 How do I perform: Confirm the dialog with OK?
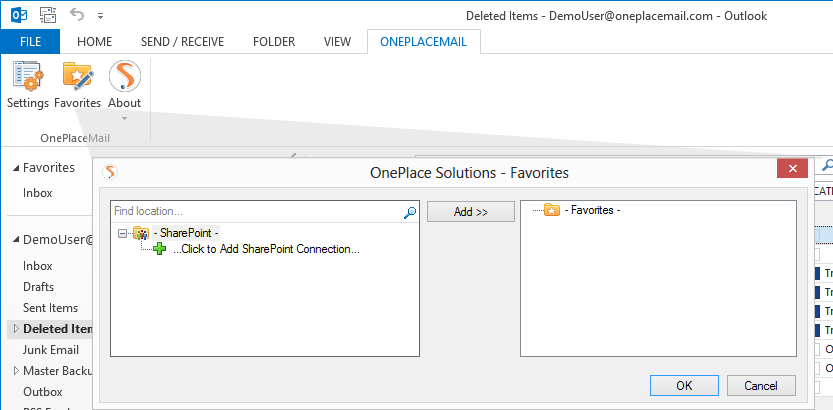tap(683, 385)
